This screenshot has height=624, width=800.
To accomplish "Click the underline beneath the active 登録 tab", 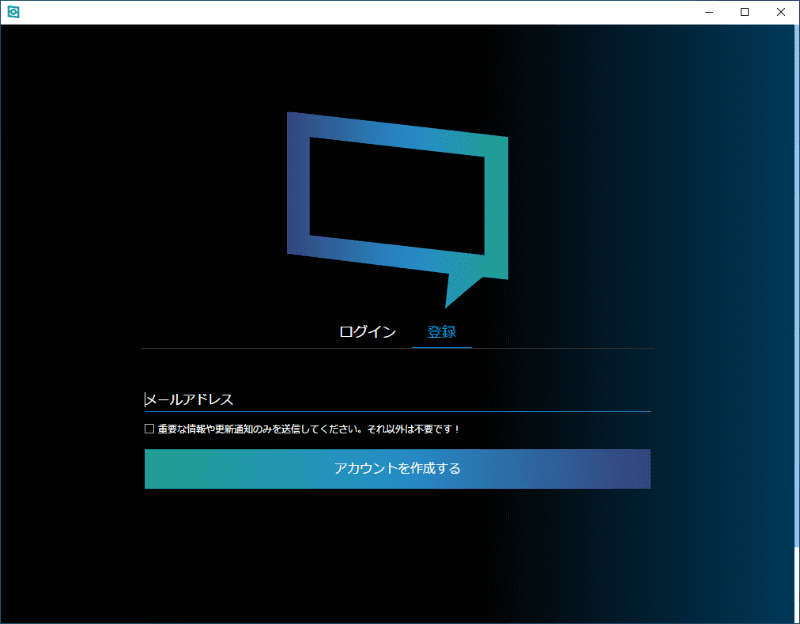I will tap(443, 346).
